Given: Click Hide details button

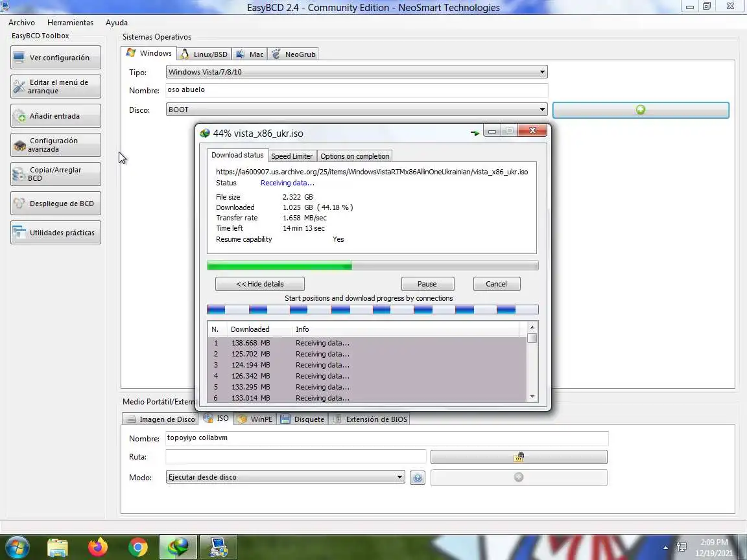Looking at the screenshot, I should 260,284.
